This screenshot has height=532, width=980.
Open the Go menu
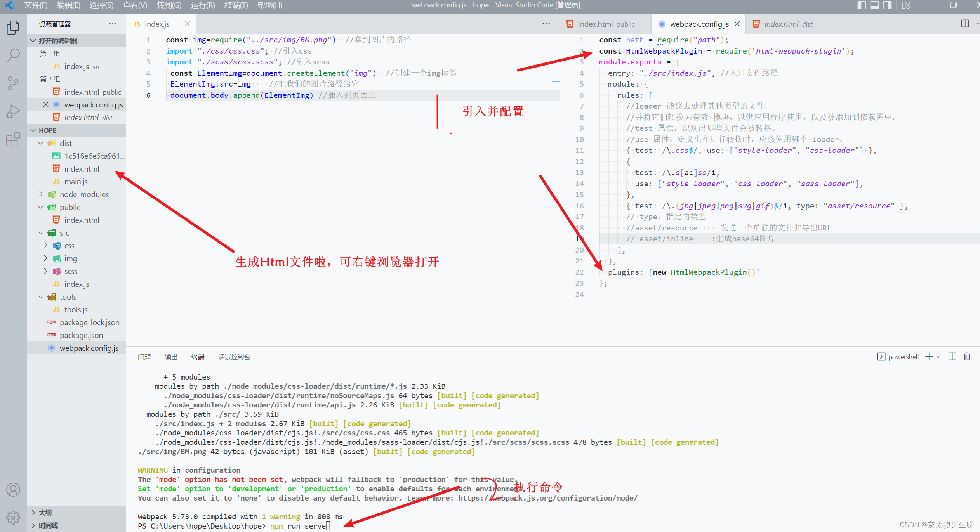pos(169,5)
